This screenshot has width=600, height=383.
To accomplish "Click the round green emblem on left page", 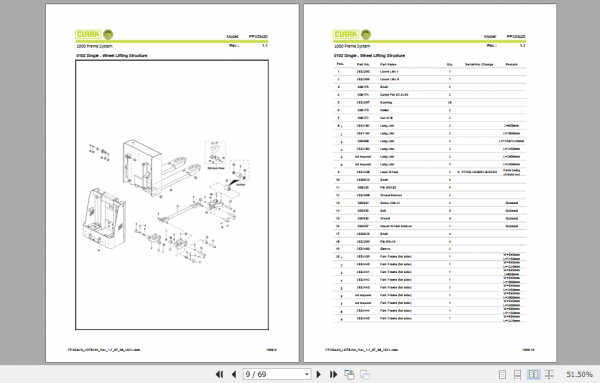I will pyautogui.click(x=108, y=34).
